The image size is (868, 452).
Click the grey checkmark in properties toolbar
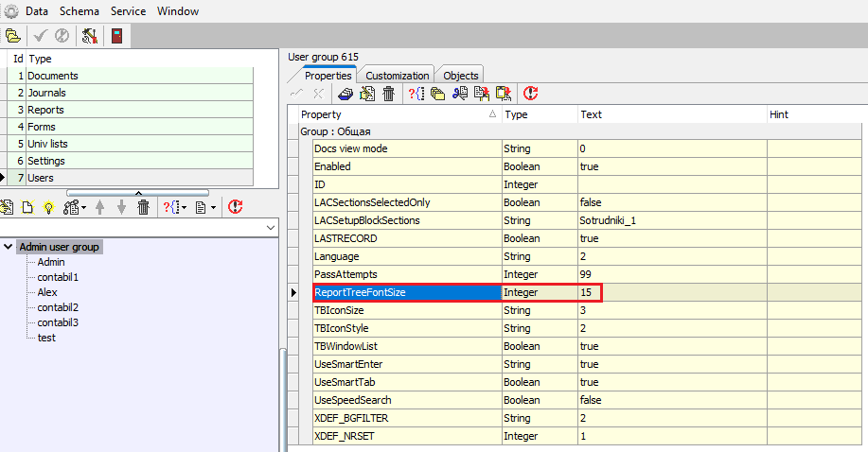(x=296, y=94)
